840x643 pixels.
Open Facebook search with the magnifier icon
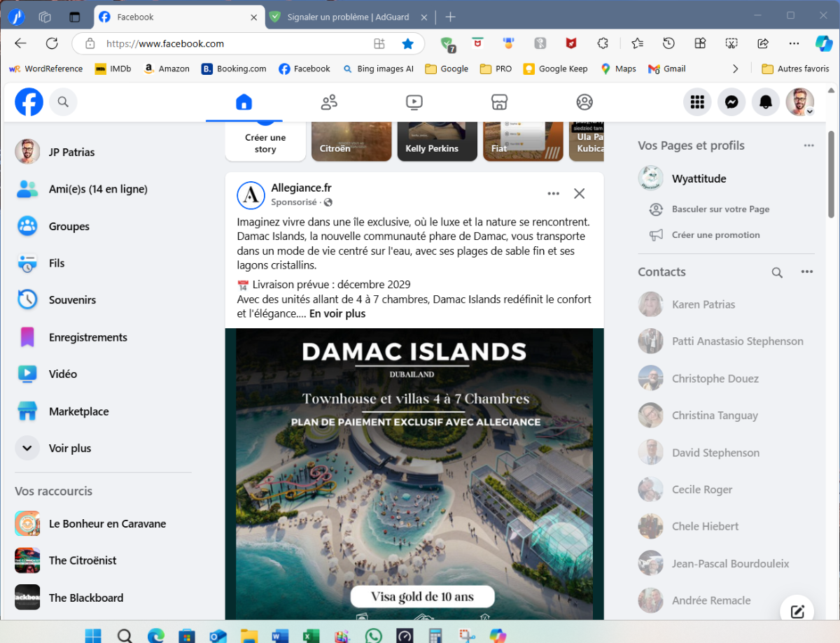coord(63,101)
